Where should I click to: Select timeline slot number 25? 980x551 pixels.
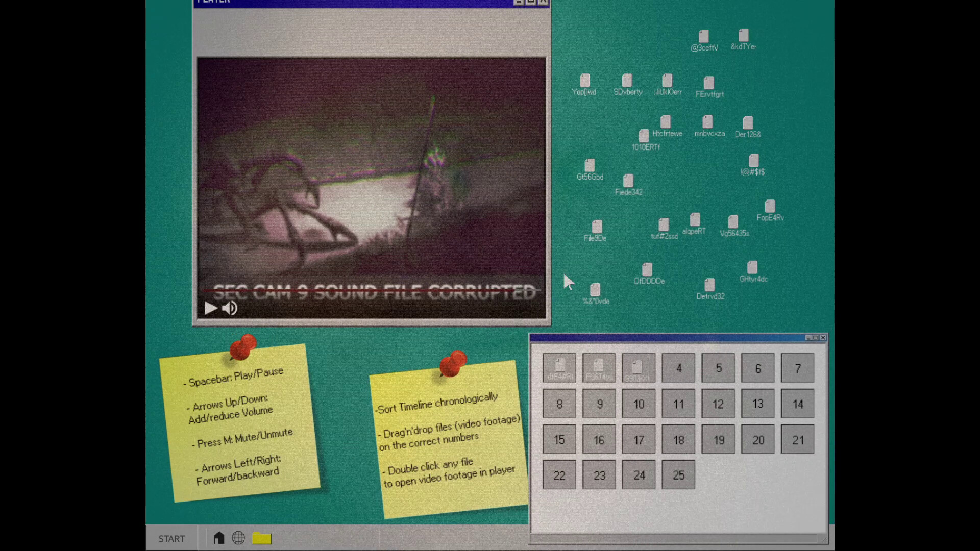678,475
